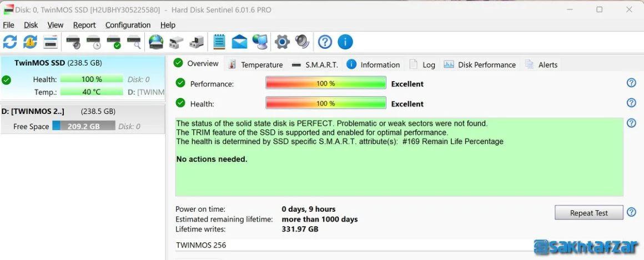Click the envelope send-email toolbar icon
Image resolution: width=644 pixels, height=260 pixels.
tap(239, 42)
